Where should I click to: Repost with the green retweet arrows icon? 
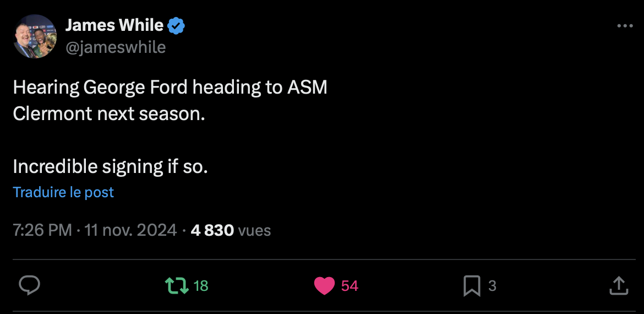(x=177, y=285)
